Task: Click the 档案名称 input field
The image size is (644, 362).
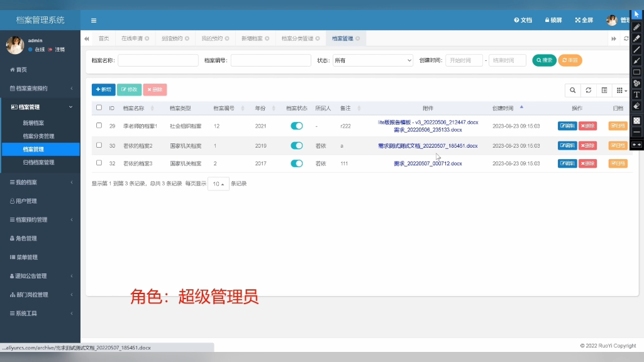Action: click(158, 60)
